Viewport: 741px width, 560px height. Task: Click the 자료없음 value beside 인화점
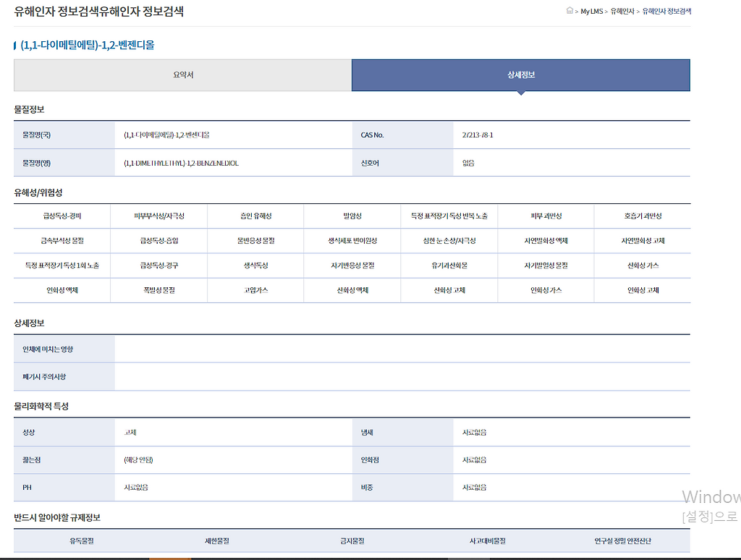[x=475, y=460]
